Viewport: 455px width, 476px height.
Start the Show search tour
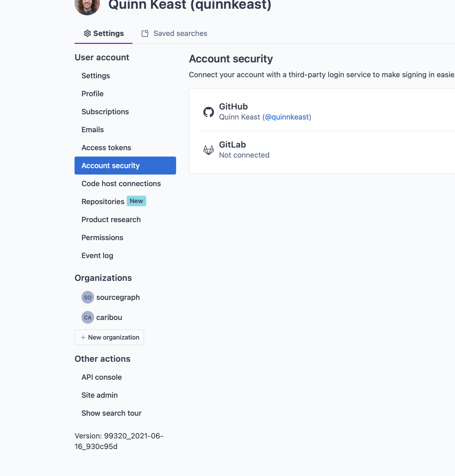pyautogui.click(x=111, y=413)
